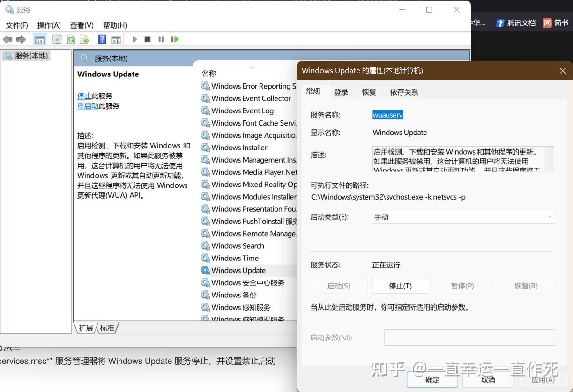The width and height of the screenshot is (573, 392).
Task: Select the Windows Remote Management row
Action: 249,234
